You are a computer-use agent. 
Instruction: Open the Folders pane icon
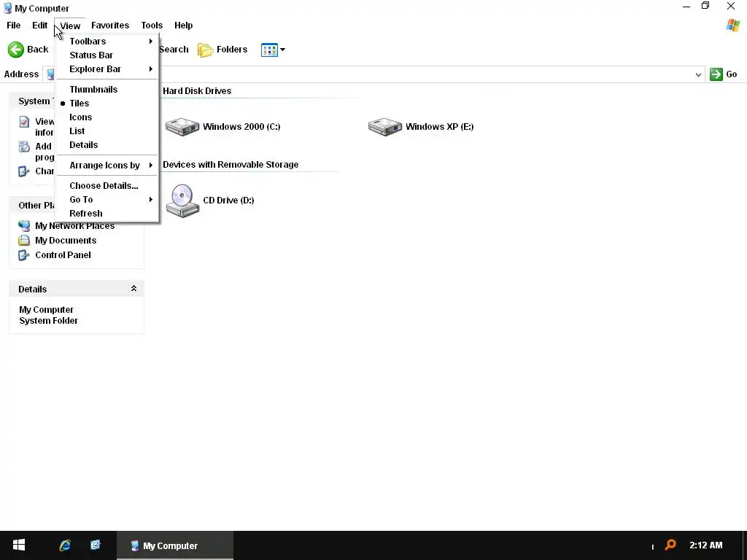pos(205,50)
